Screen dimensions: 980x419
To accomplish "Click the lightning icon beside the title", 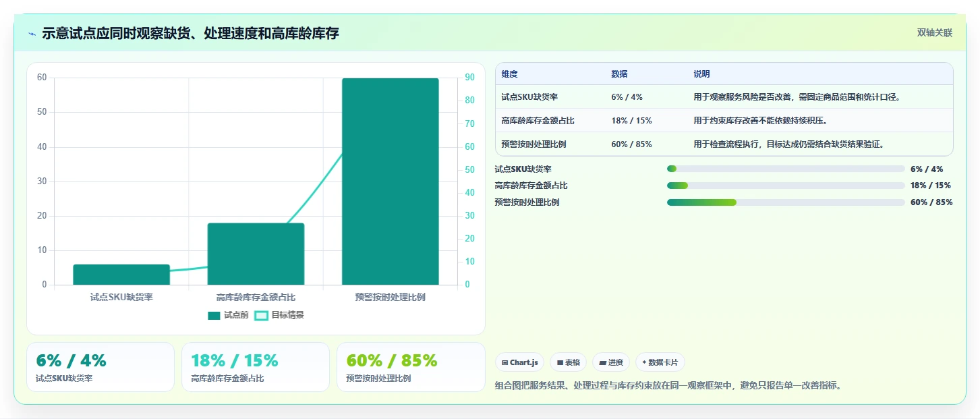I will (x=32, y=34).
